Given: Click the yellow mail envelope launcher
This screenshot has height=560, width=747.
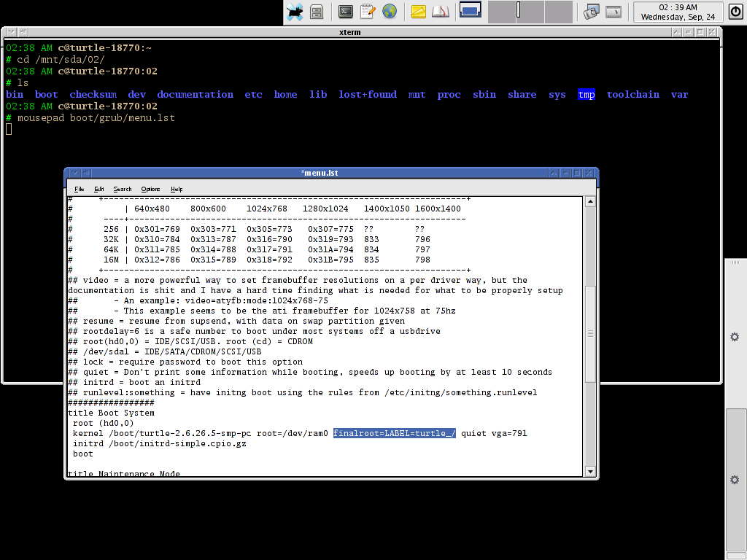Looking at the screenshot, I should [x=418, y=12].
